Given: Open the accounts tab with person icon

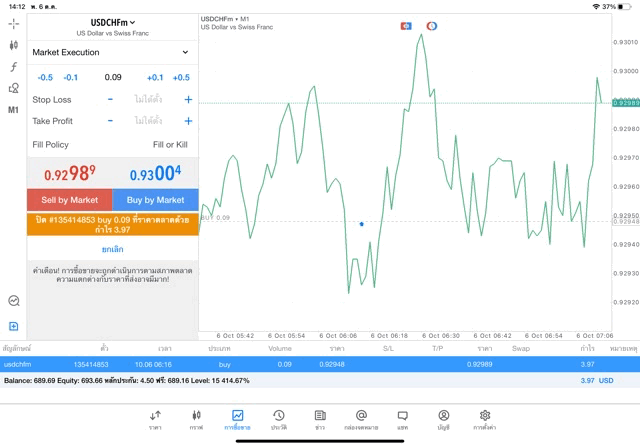Looking at the screenshot, I should [444, 420].
